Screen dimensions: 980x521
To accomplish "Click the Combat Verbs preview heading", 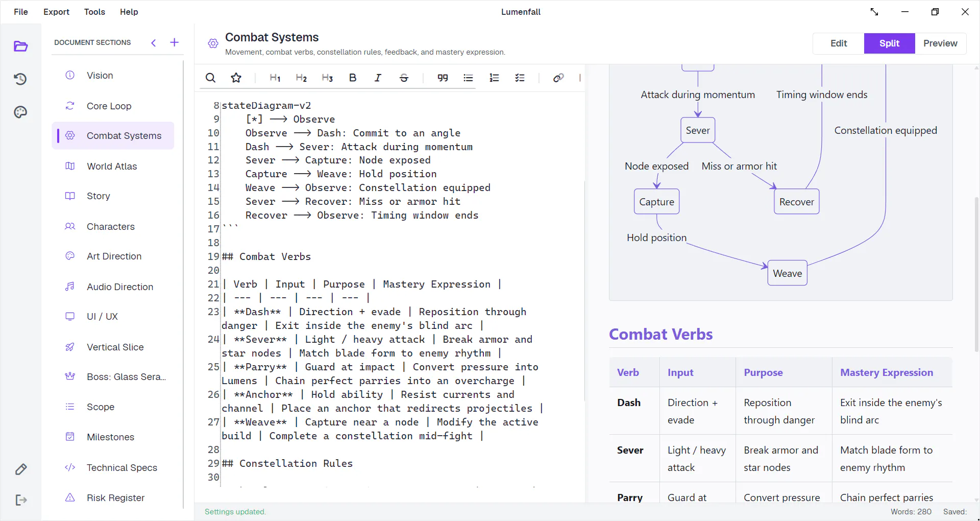I will (x=661, y=335).
